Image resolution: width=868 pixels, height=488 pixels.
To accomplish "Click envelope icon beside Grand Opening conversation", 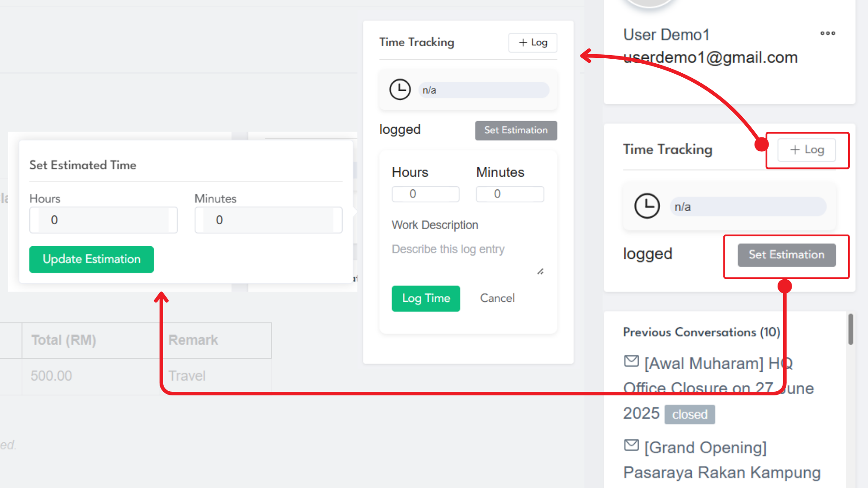I will tap(631, 445).
